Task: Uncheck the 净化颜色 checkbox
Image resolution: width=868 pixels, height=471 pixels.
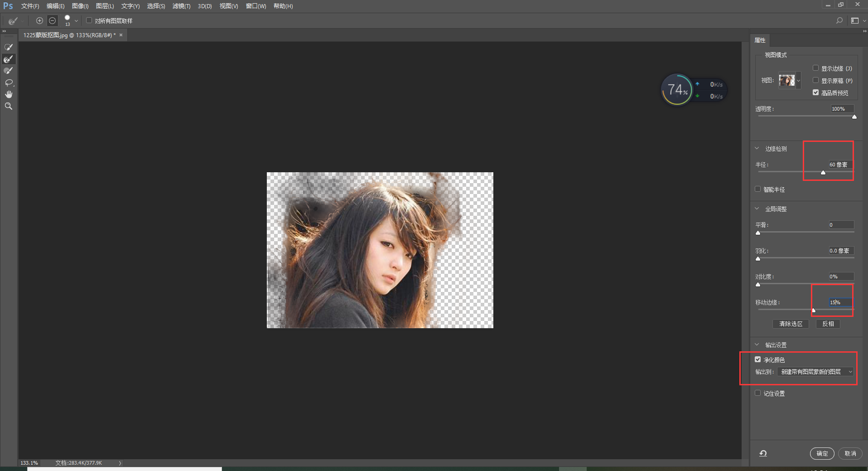Action: coord(758,359)
